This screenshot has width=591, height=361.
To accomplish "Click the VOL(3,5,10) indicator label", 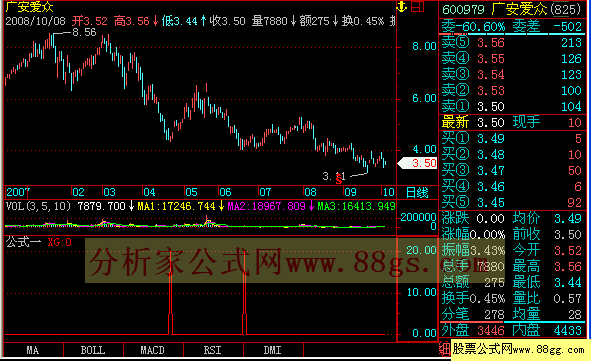I will coord(38,206).
